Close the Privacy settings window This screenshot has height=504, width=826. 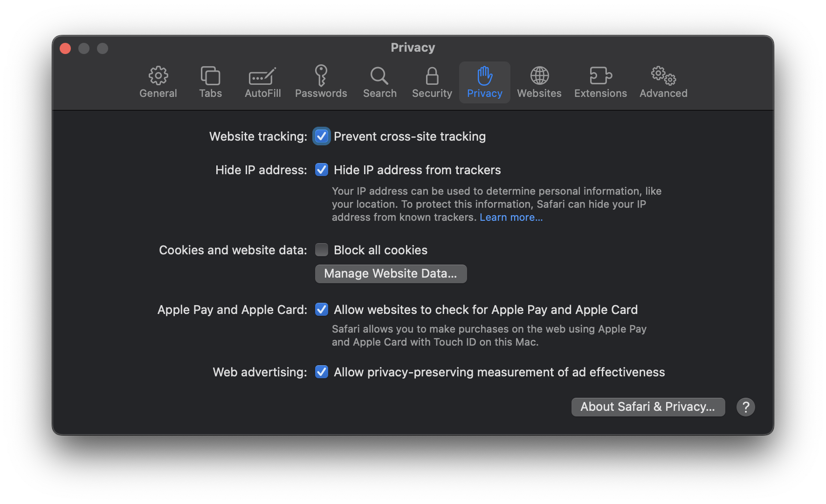click(x=65, y=48)
